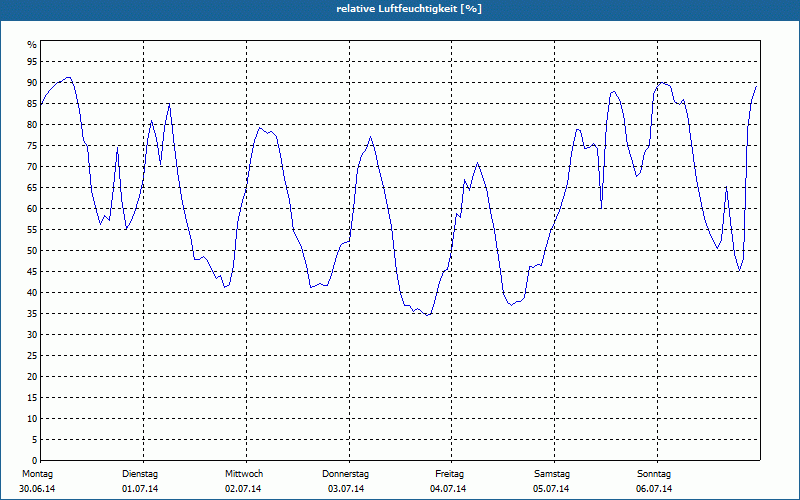
Task: Select the y-axis value '25'
Action: coord(32,356)
